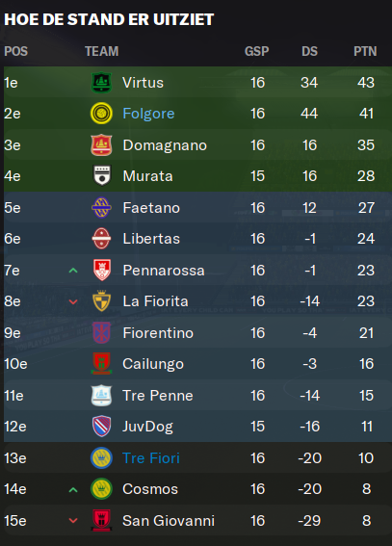Select the La Fiorita crest
The height and width of the screenshot is (546, 392).
pyautogui.click(x=101, y=300)
